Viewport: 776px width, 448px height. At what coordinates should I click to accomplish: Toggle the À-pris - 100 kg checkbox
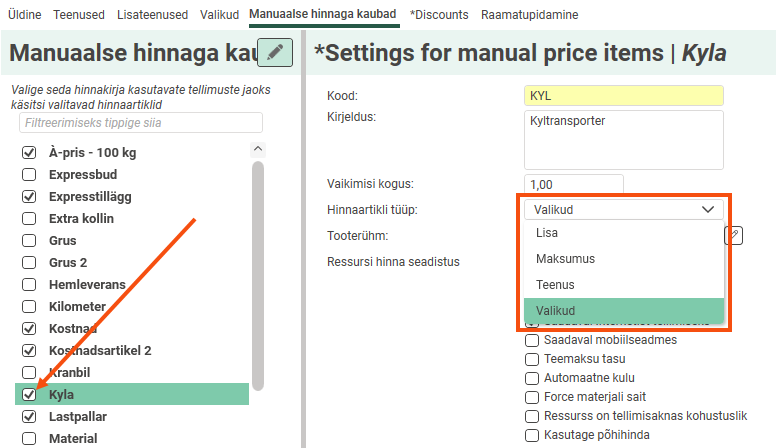[x=29, y=153]
